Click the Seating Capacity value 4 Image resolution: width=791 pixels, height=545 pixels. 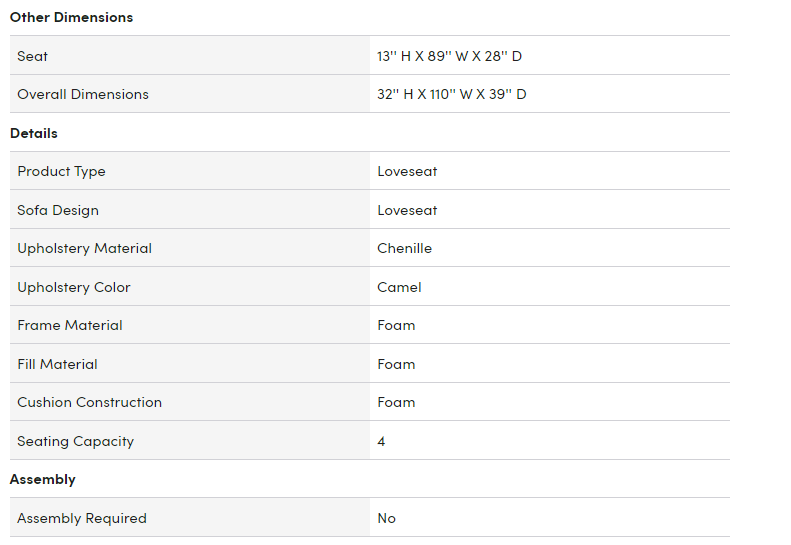(x=381, y=442)
